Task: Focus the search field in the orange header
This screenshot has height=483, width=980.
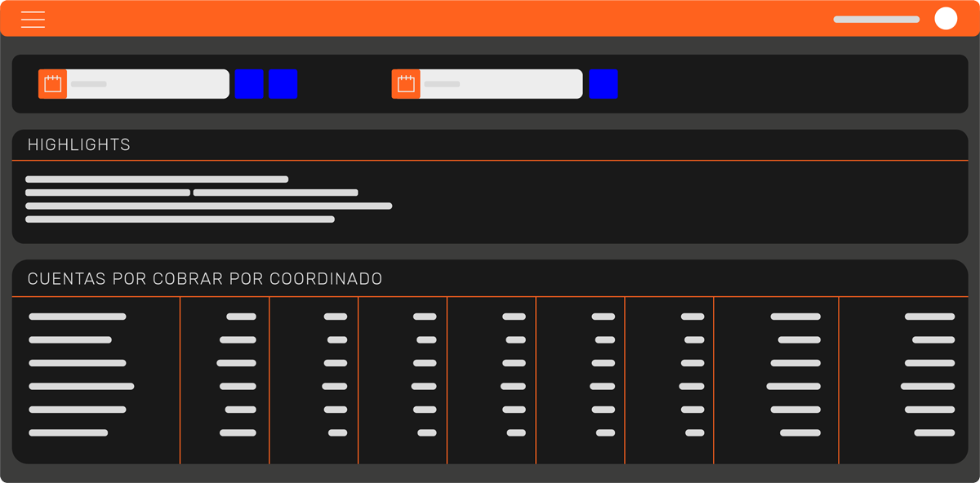Action: click(875, 18)
